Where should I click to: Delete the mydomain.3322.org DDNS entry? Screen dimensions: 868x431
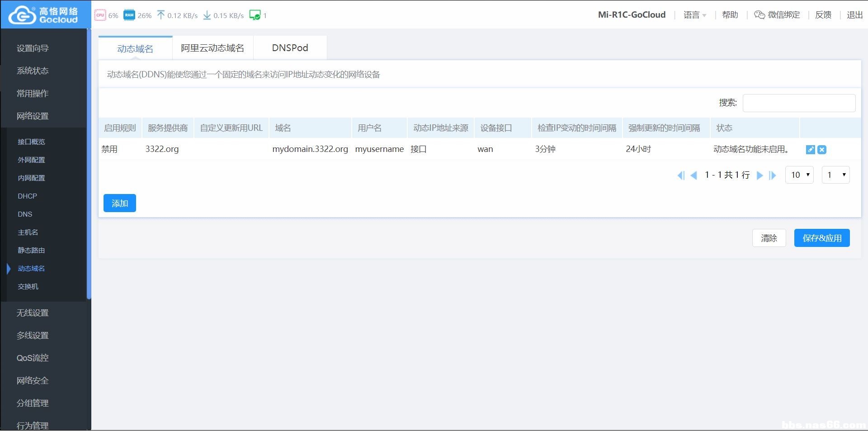[x=822, y=150]
